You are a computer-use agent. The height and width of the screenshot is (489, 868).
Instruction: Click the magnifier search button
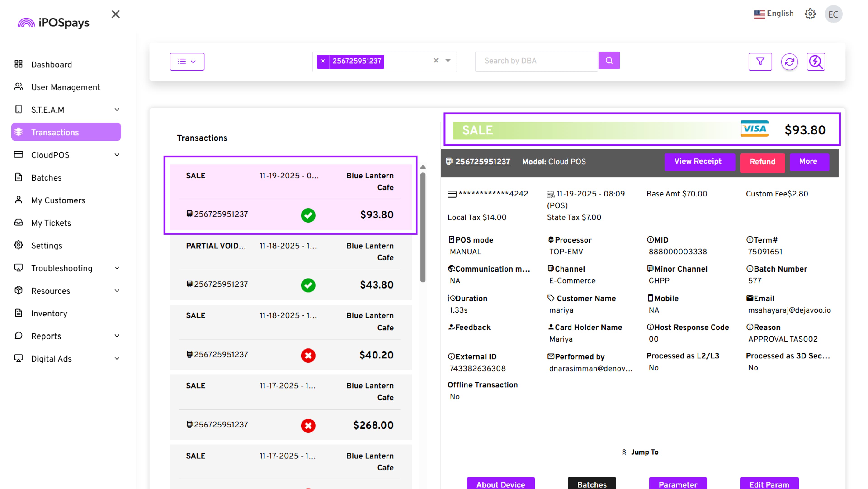[609, 61]
